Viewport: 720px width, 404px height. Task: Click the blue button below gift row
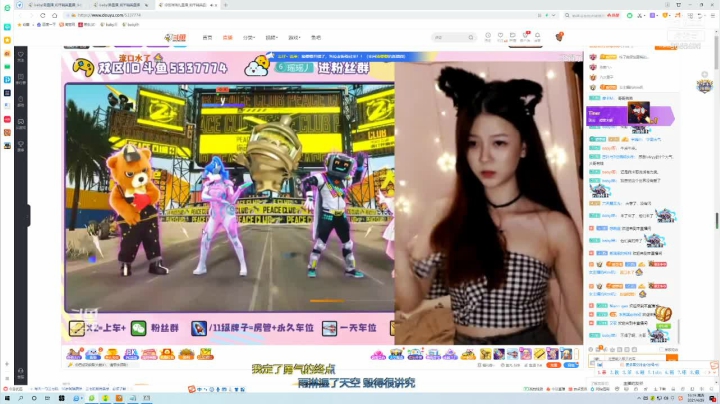pyautogui.click(x=571, y=365)
